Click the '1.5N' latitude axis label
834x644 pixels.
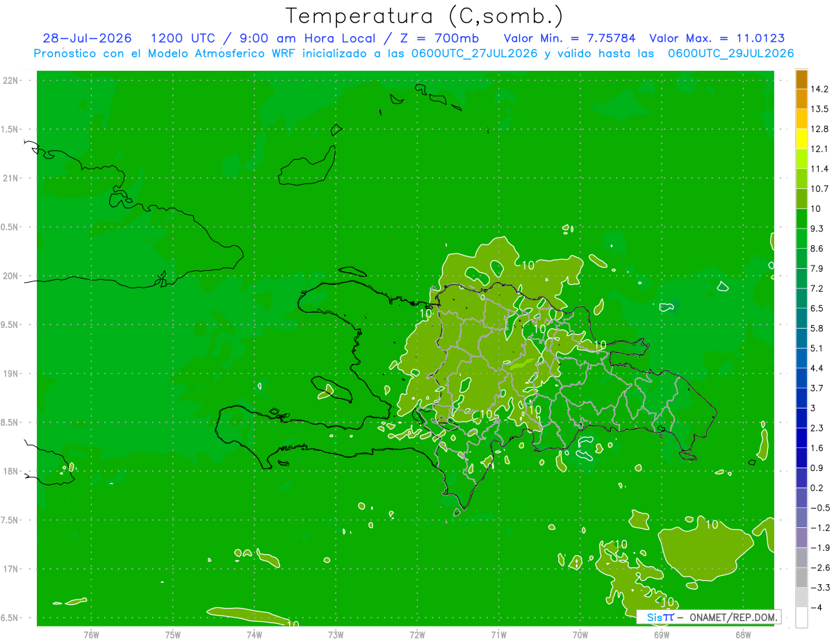point(10,129)
